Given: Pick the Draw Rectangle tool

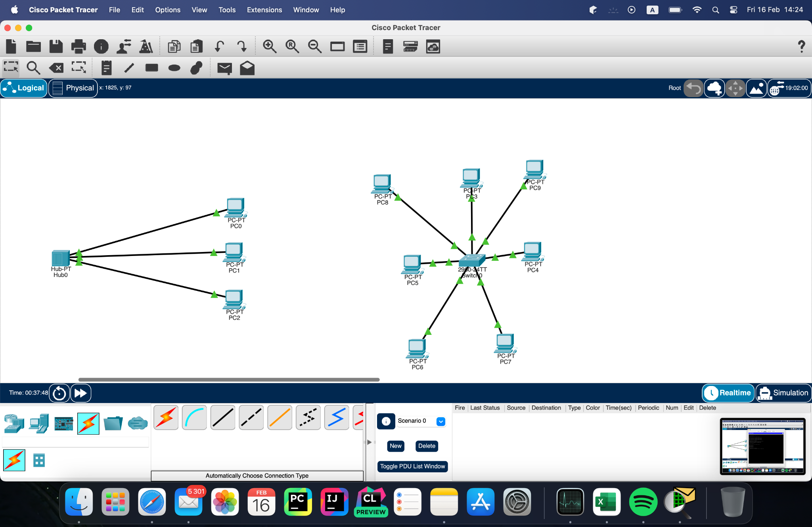Looking at the screenshot, I should (151, 68).
